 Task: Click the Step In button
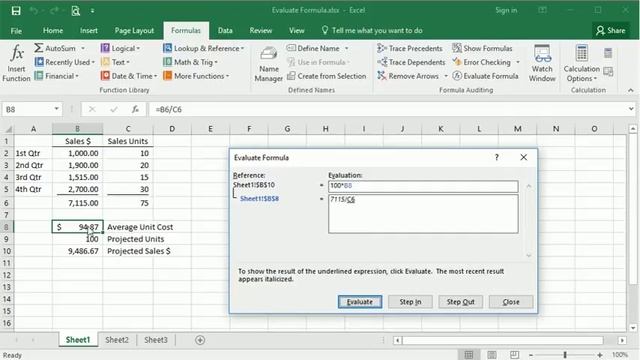click(410, 302)
